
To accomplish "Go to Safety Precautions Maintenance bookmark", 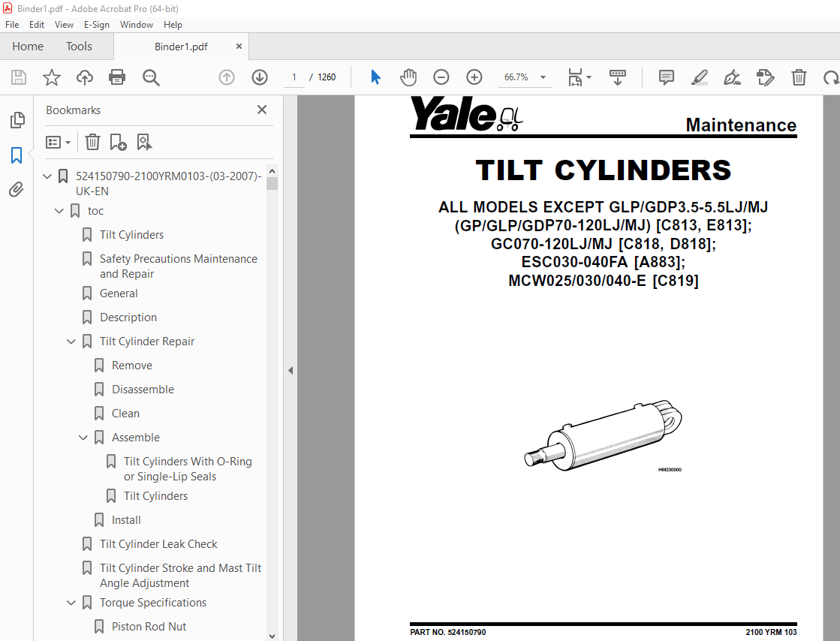I will click(179, 266).
